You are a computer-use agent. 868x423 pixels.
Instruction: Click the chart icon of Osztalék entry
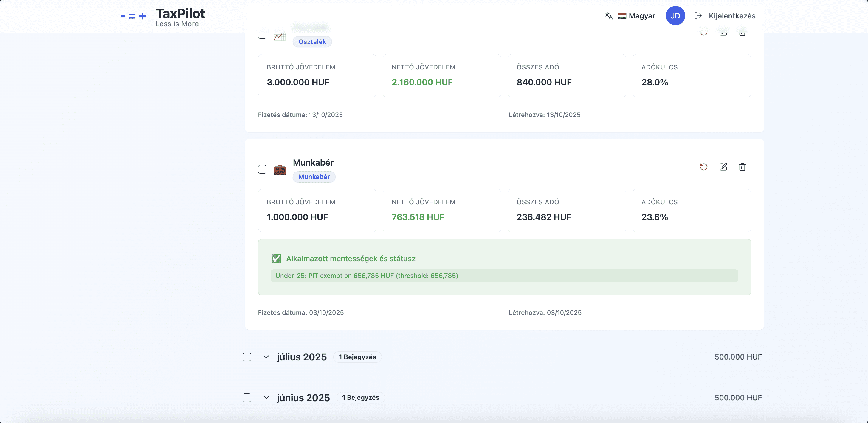point(279,36)
